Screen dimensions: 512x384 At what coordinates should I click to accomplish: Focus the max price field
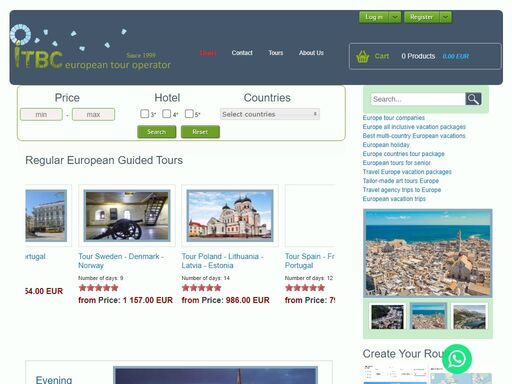93,114
